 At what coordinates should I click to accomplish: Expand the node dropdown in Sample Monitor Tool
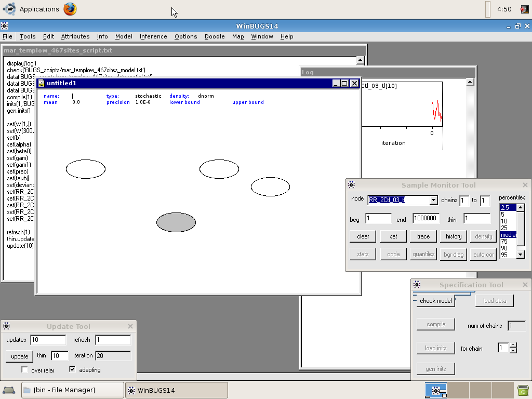point(433,200)
